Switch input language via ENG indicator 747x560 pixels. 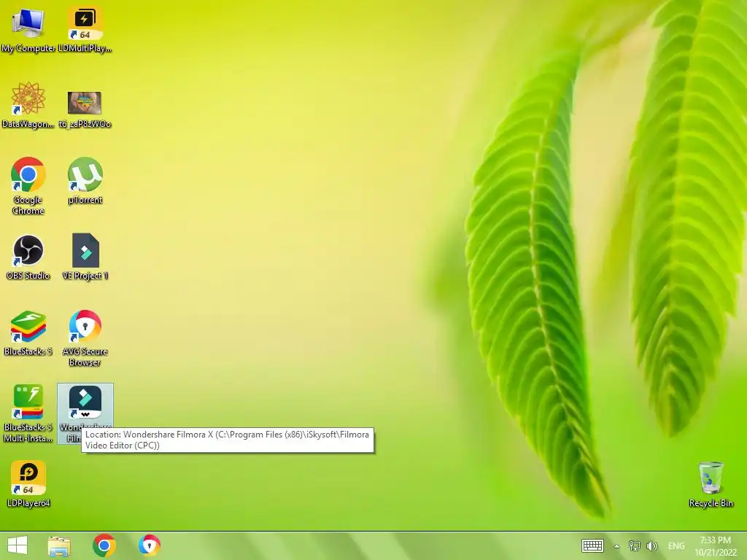pyautogui.click(x=676, y=545)
